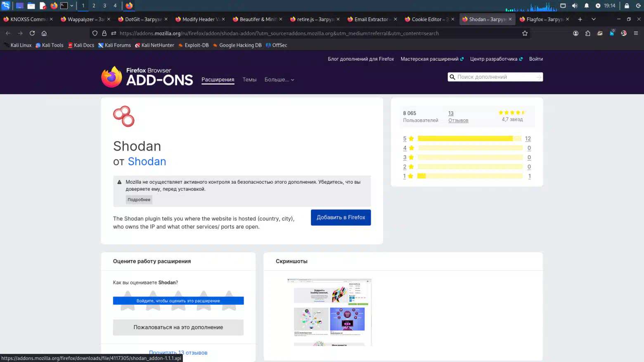Image resolution: width=644 pixels, height=362 pixels.
Task: Switch to workspace 3
Action: pyautogui.click(x=104, y=6)
